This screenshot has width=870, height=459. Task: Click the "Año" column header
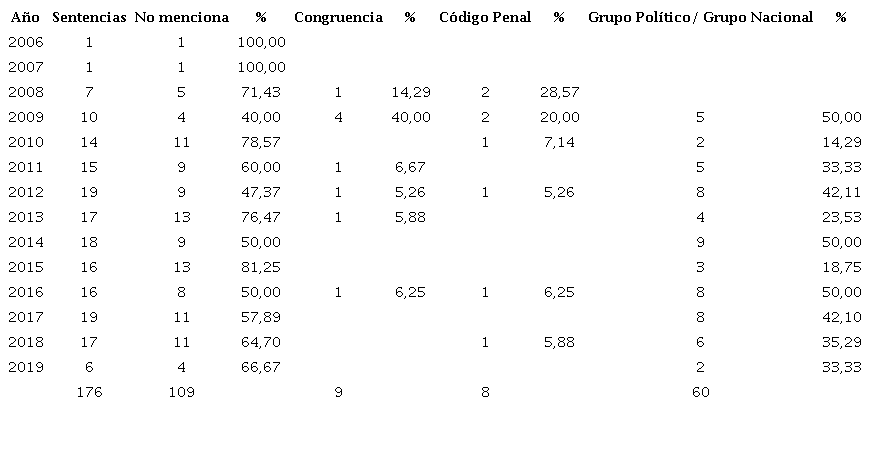point(25,17)
